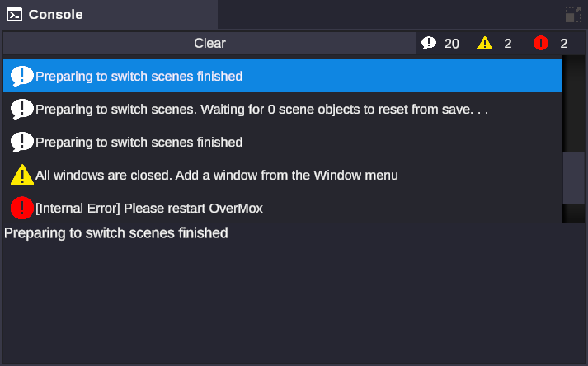
Task: Click the terminal icon in Console tab
Action: click(14, 15)
